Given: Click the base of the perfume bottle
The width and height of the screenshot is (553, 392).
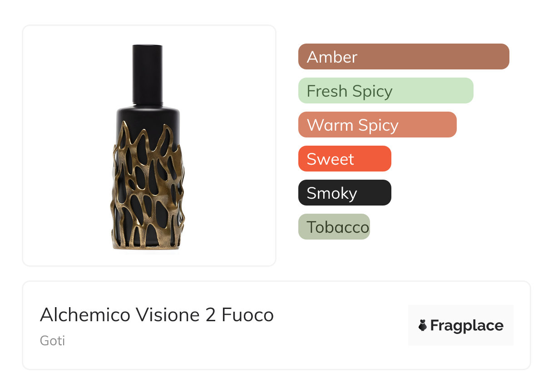Looking at the screenshot, I should 148,246.
